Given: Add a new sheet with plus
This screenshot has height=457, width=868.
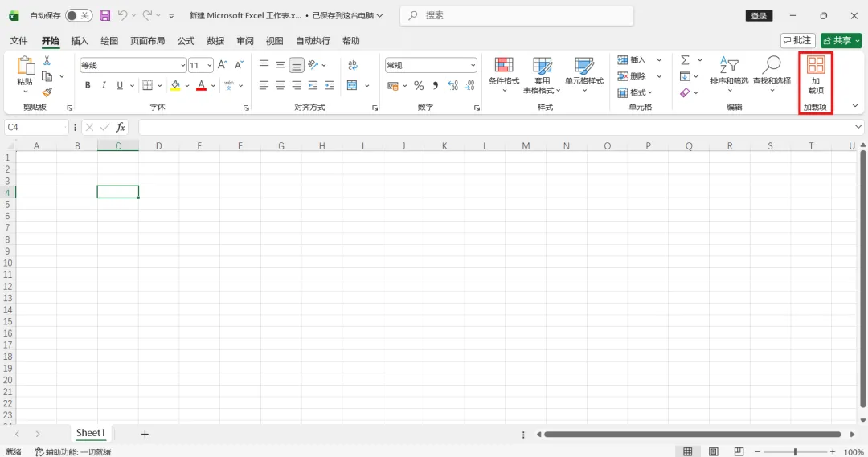Looking at the screenshot, I should click(145, 435).
